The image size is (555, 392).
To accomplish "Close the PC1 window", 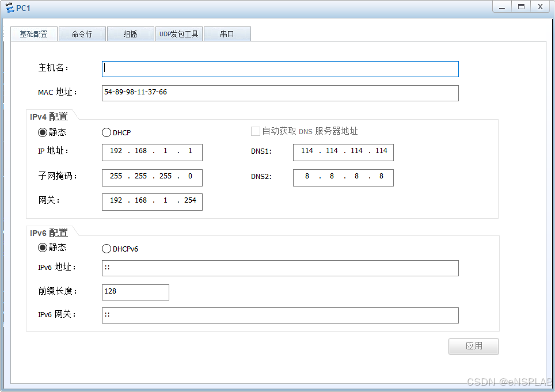I will 540,7.
